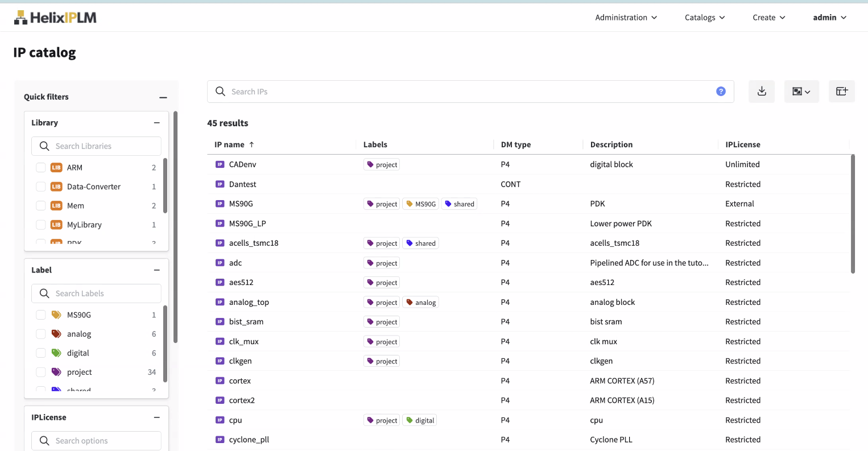Click the HelixIPLM logo
The image size is (868, 451).
55,18
